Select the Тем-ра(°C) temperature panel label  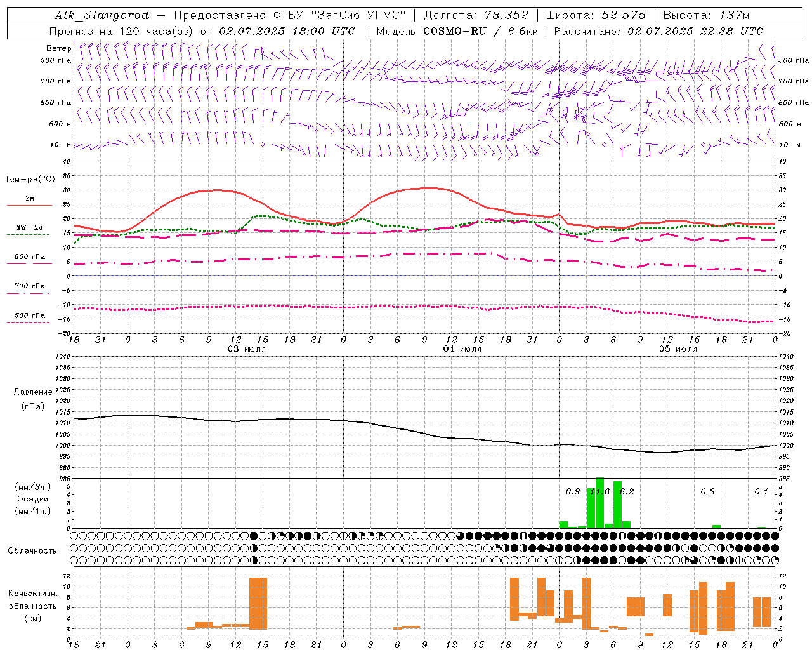[x=30, y=180]
